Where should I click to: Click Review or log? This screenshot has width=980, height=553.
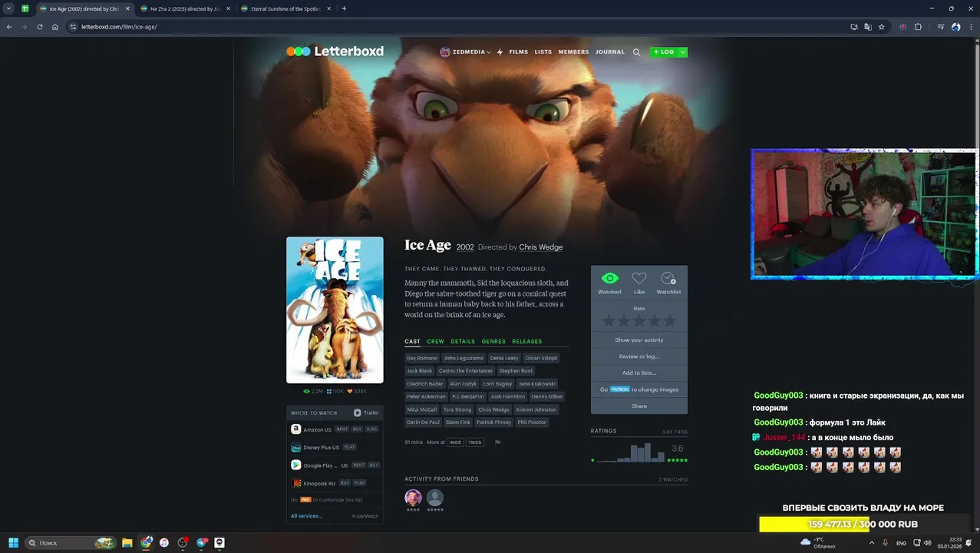coord(639,356)
